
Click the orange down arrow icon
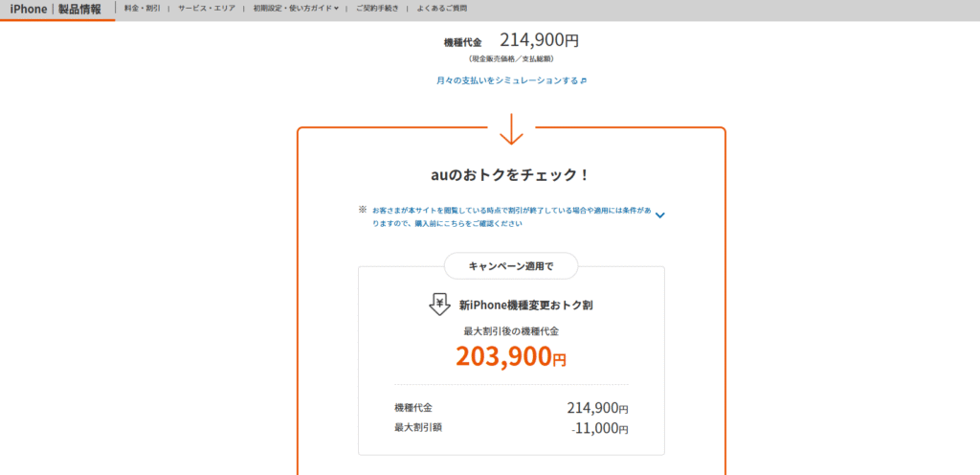click(511, 129)
